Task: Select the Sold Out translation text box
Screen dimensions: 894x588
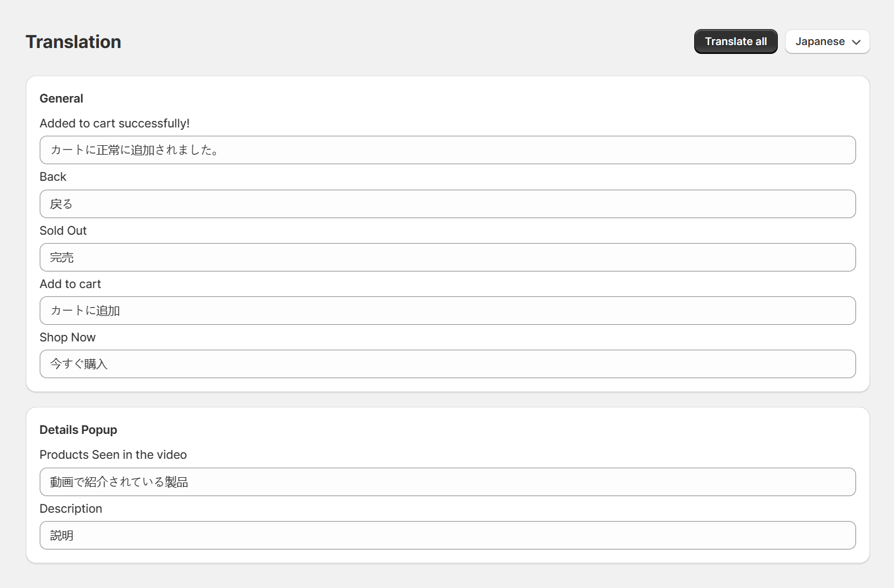Action: [448, 257]
